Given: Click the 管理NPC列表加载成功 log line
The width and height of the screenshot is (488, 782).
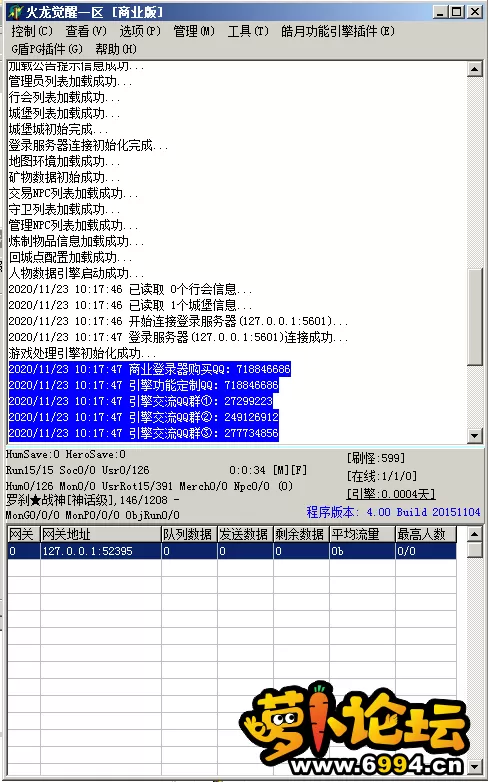Looking at the screenshot, I should tap(73, 225).
